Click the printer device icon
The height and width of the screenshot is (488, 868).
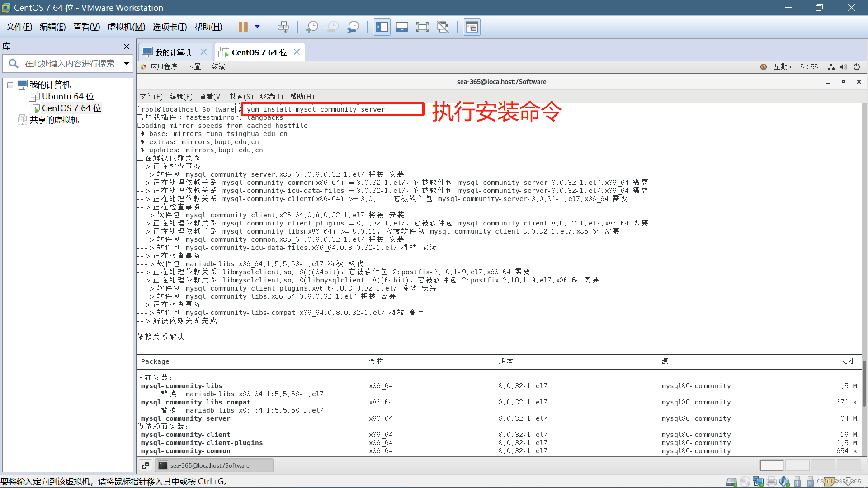coord(771,482)
